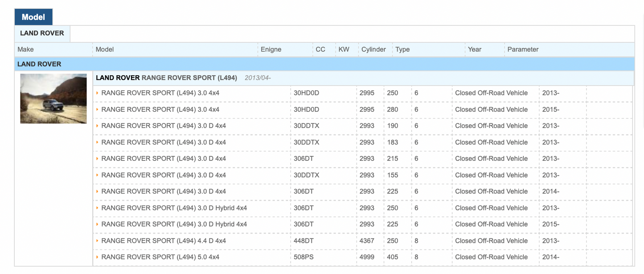Viewport: 644px width, 274px height.
Task: Click the LAND ROVER RANGE ROVER SPORT (L494) heading
Action: [166, 78]
